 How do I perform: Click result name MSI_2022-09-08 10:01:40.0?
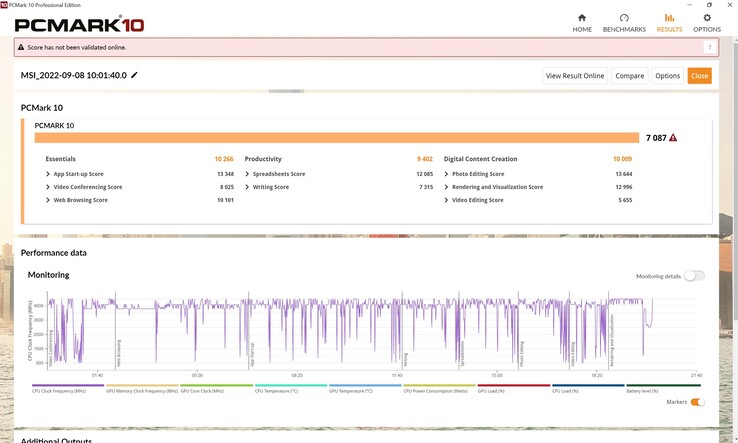pos(73,75)
